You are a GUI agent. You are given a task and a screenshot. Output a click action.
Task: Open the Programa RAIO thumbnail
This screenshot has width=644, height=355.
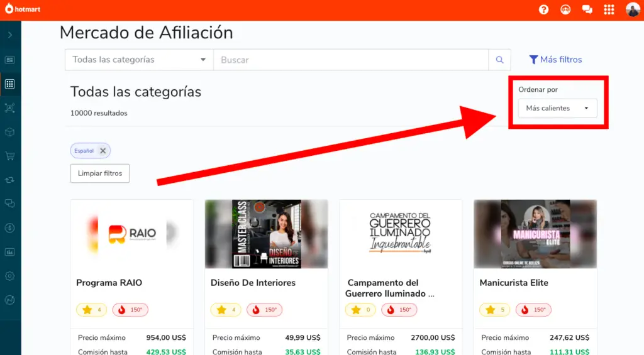[x=132, y=234]
